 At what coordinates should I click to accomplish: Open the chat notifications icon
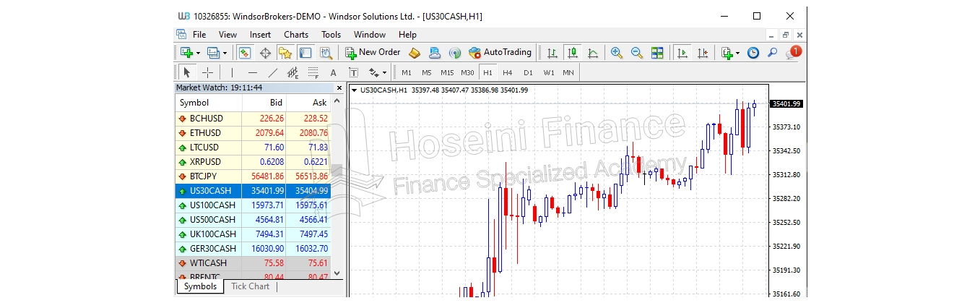click(x=794, y=52)
